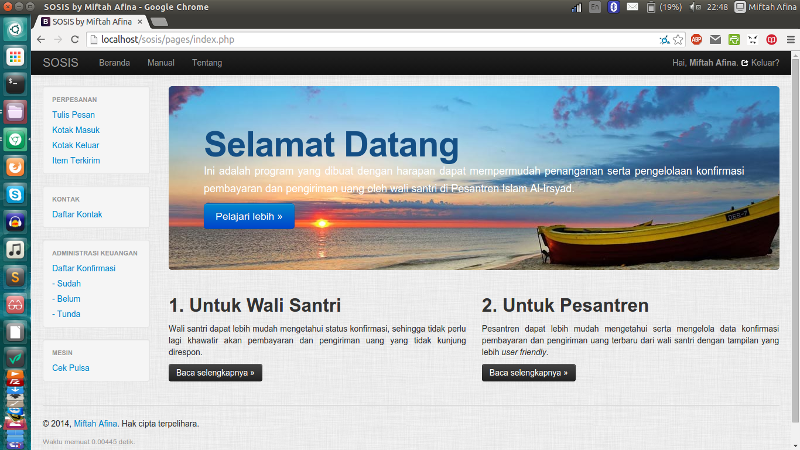The height and width of the screenshot is (450, 800).
Task: Open the Bluetooth indicator in the top panel
Action: [613, 7]
